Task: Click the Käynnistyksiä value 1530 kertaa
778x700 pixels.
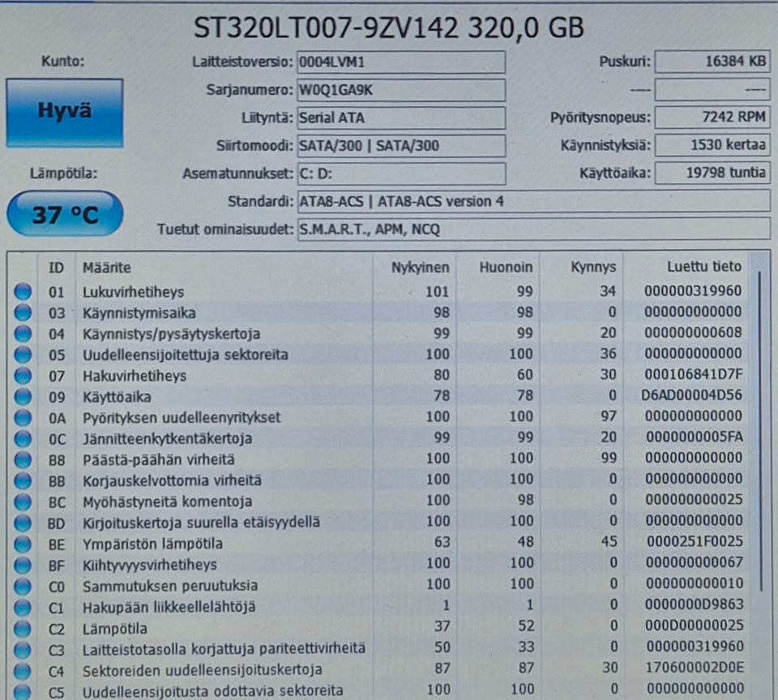Action: click(x=712, y=145)
